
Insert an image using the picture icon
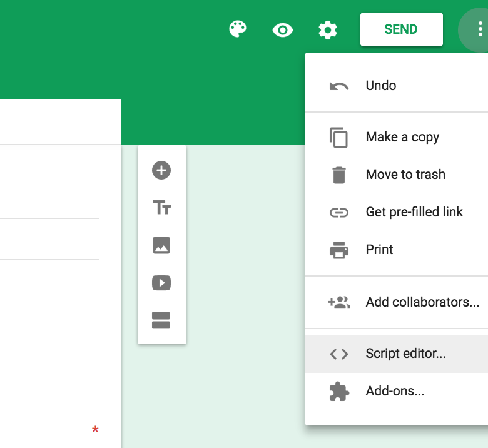point(161,245)
